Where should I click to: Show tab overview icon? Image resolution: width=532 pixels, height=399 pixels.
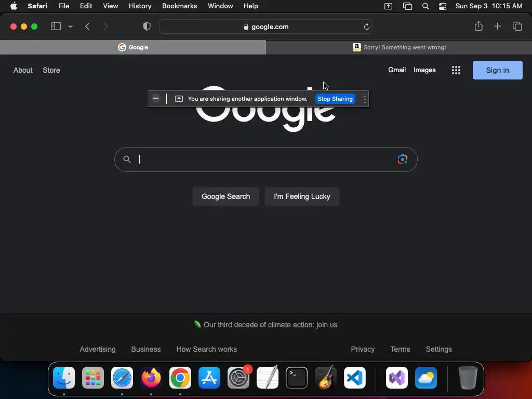click(x=517, y=26)
